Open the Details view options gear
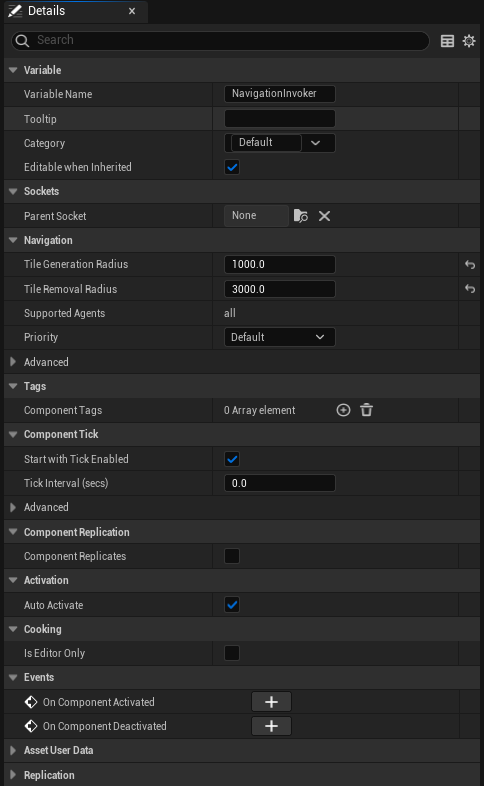 [x=468, y=41]
